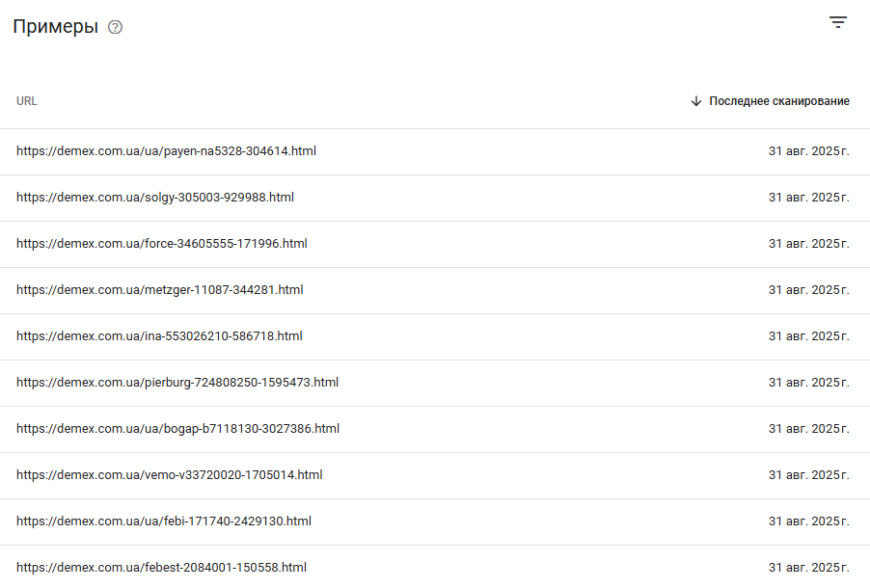Open the force-34605555-171996.html row
This screenshot has width=870, height=588.
pyautogui.click(x=435, y=244)
